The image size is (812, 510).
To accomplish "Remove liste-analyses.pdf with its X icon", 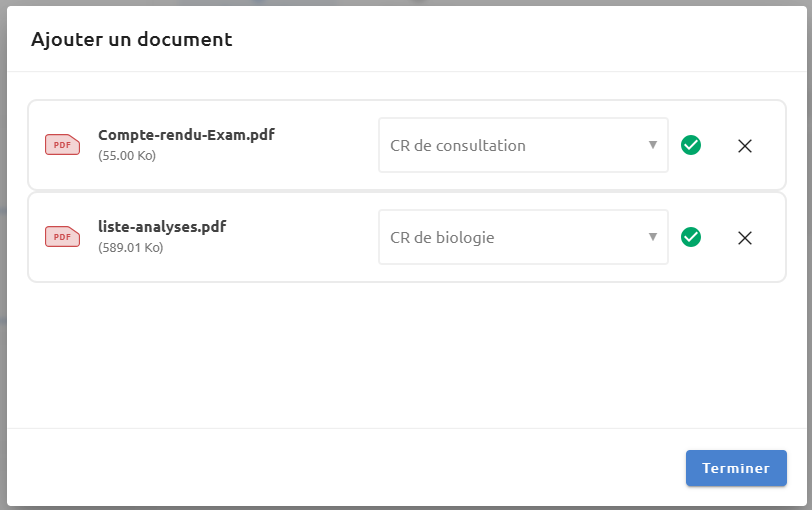I will coord(745,238).
